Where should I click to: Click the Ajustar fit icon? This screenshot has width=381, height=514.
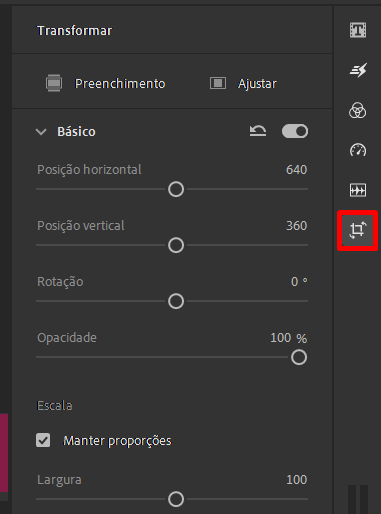pyautogui.click(x=218, y=83)
